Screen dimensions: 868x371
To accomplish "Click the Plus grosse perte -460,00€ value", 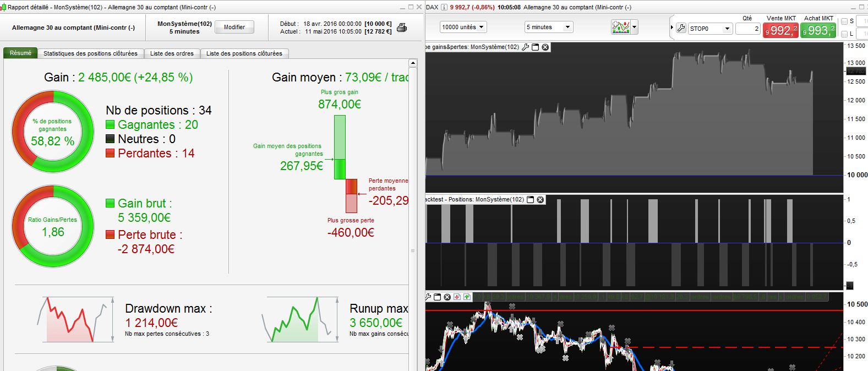I will 351,233.
